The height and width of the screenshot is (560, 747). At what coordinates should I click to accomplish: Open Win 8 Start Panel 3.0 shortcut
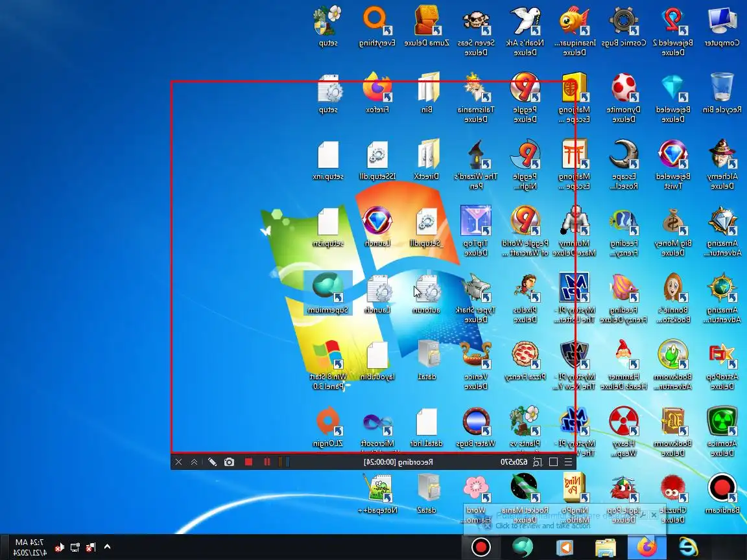coord(327,366)
